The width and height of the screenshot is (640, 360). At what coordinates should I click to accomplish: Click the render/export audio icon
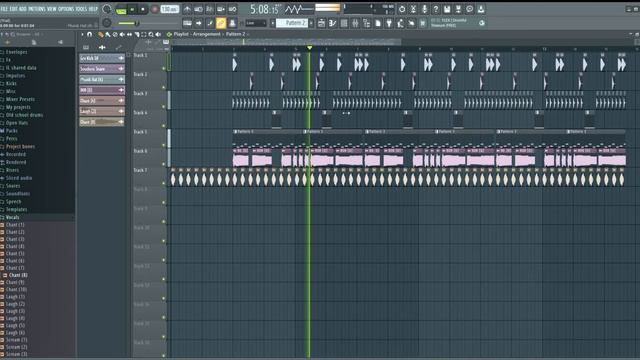pyautogui.click(x=458, y=9)
